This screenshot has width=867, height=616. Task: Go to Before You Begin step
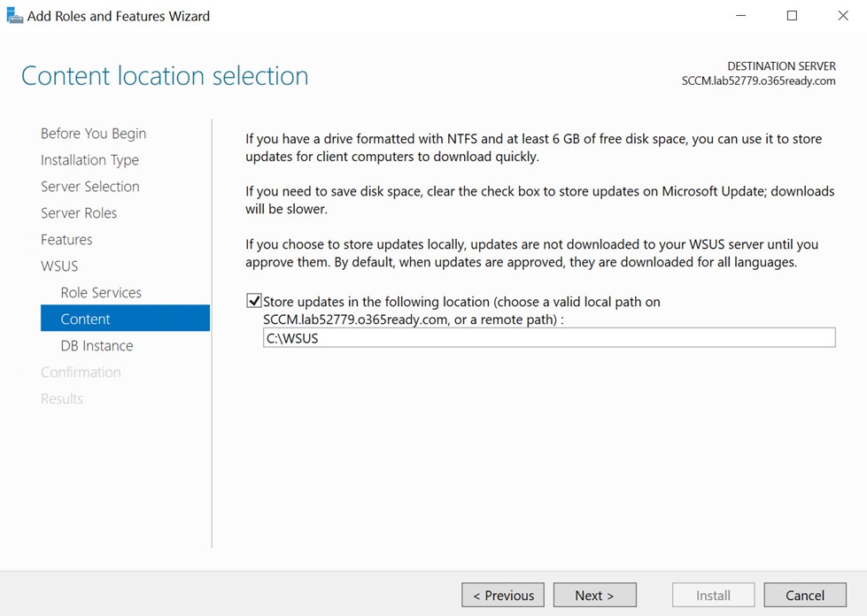[x=93, y=133]
